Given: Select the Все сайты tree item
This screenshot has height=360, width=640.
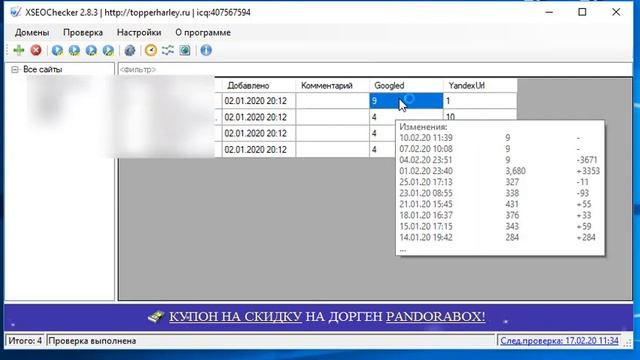Looking at the screenshot, I should click(x=42, y=70).
